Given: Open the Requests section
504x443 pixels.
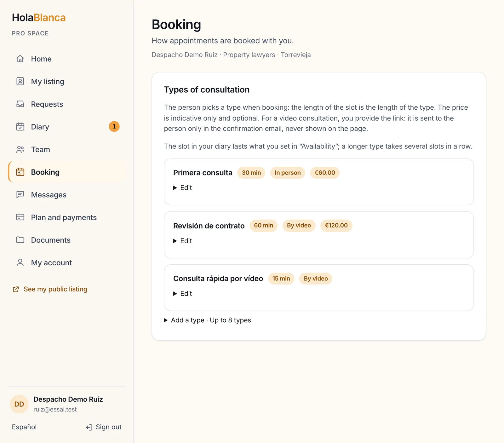Looking at the screenshot, I should 67,104.
